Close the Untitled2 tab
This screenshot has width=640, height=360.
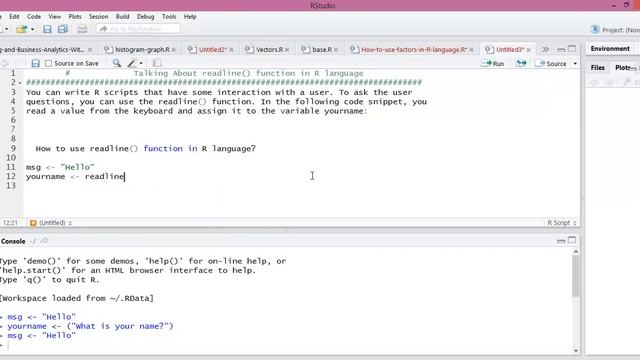coord(231,50)
